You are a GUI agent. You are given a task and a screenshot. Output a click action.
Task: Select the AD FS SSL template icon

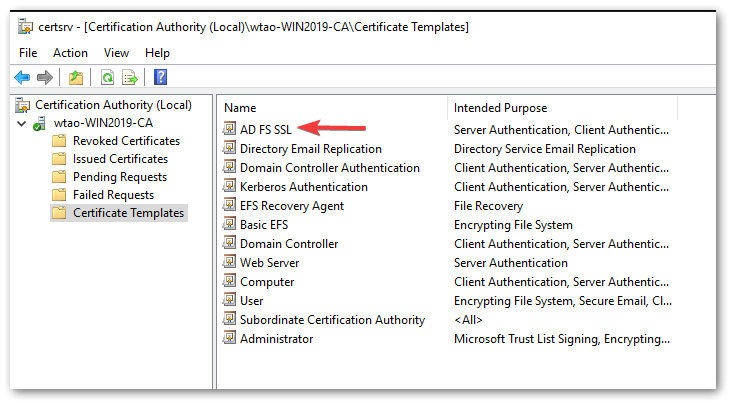point(229,130)
